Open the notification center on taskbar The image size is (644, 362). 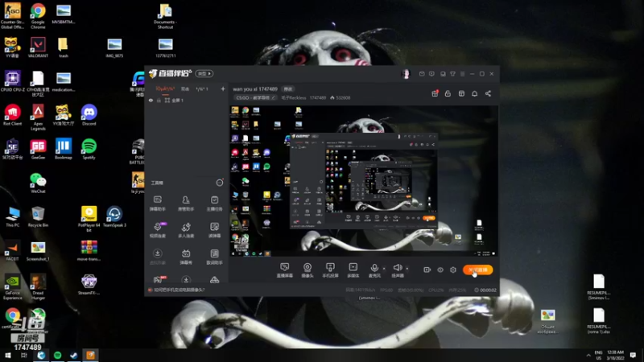(x=633, y=356)
